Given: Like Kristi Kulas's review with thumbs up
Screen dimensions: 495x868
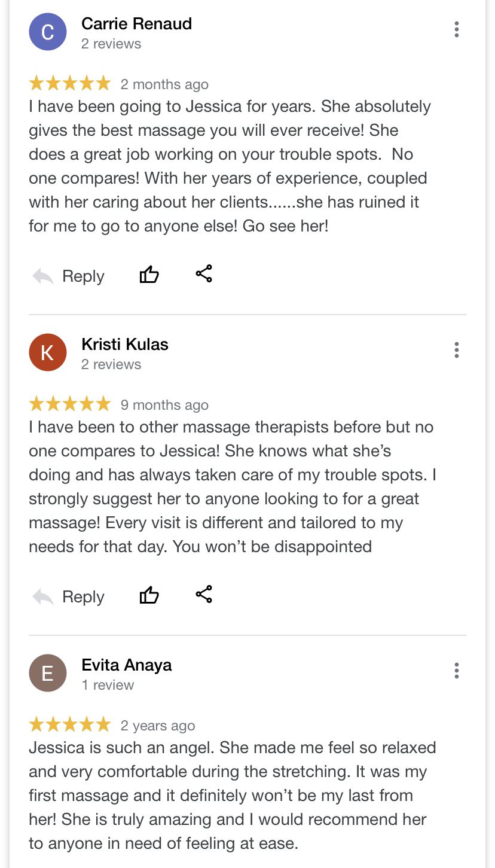Looking at the screenshot, I should [149, 596].
